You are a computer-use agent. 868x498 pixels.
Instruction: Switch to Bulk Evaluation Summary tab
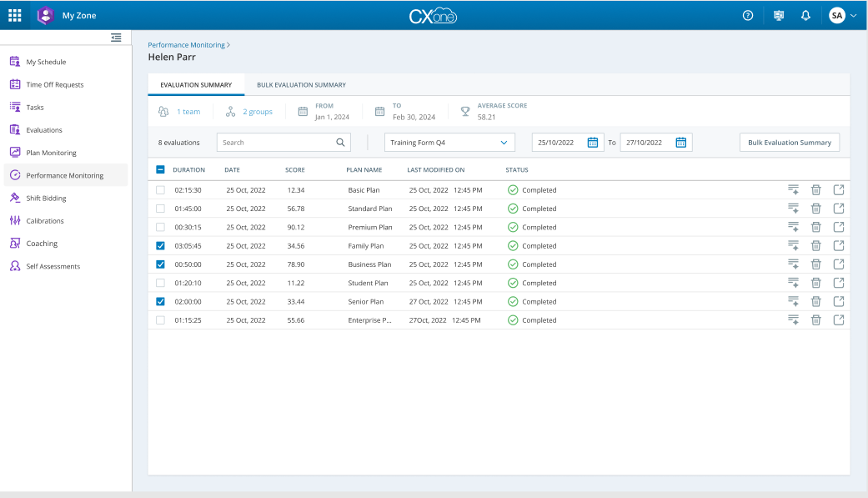click(x=301, y=85)
